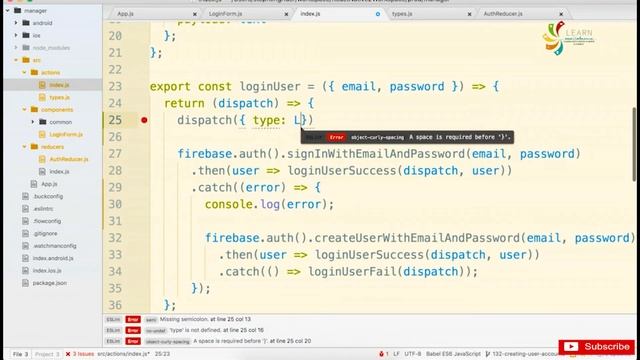Collapse the src folder
The image size is (640, 360).
(x=16, y=60)
